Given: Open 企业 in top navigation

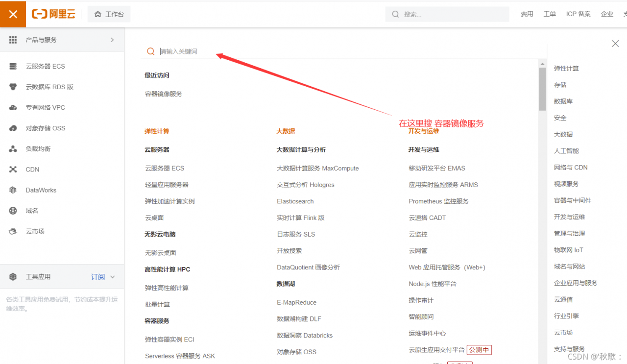Looking at the screenshot, I should (x=607, y=14).
